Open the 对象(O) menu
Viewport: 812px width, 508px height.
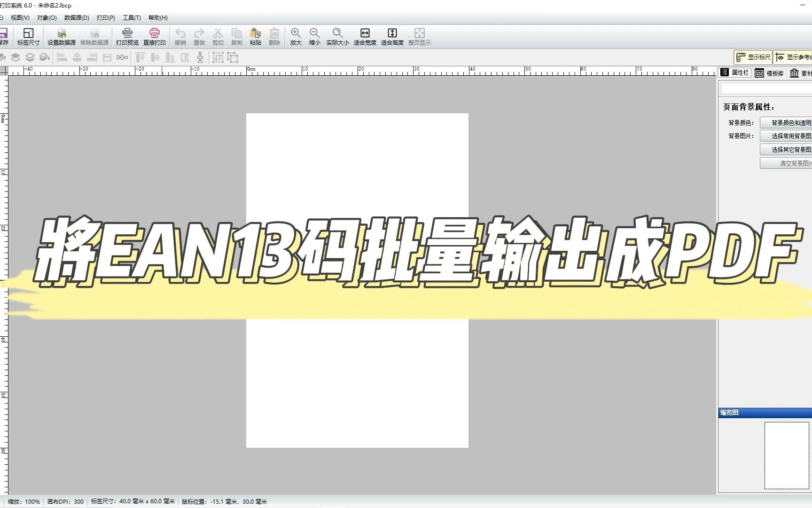pyautogui.click(x=47, y=18)
